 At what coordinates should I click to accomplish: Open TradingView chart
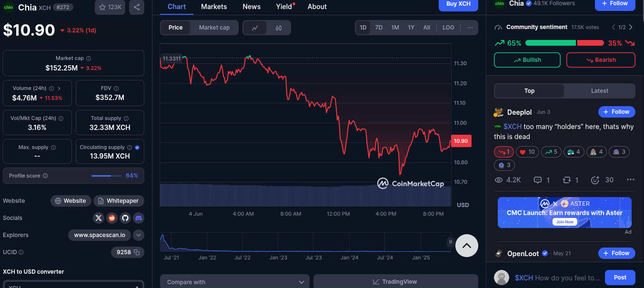pos(395,282)
